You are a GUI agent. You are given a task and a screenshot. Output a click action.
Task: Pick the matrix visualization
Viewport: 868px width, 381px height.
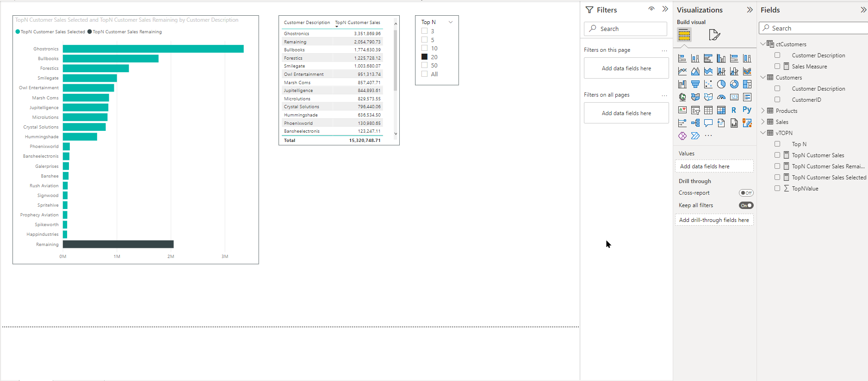coord(721,110)
